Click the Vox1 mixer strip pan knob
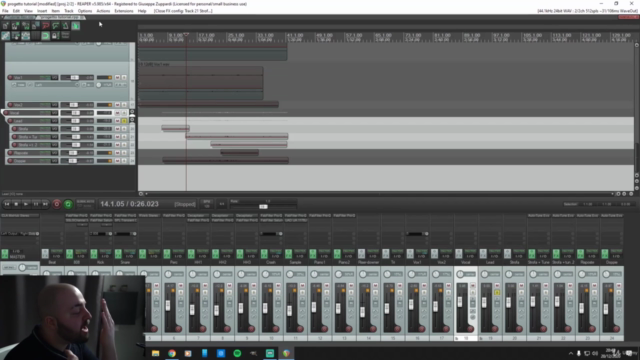This screenshot has width=640, height=360. pyautogui.click(x=411, y=274)
